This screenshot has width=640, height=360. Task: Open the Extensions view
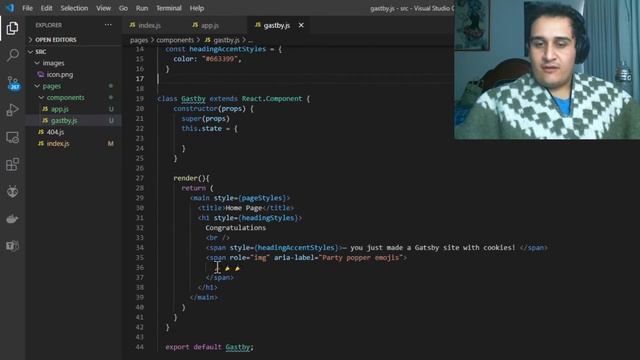(12, 164)
